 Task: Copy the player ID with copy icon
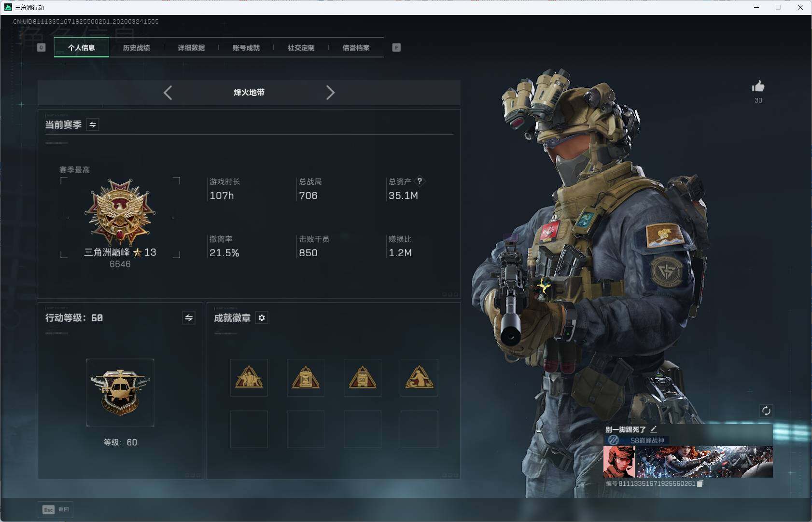click(x=700, y=483)
